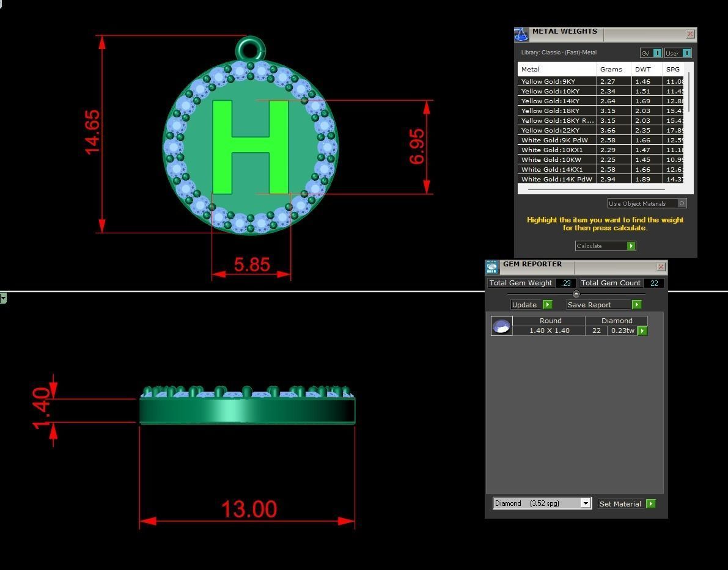Select the Yellow Gold:22KY row

[x=601, y=130]
